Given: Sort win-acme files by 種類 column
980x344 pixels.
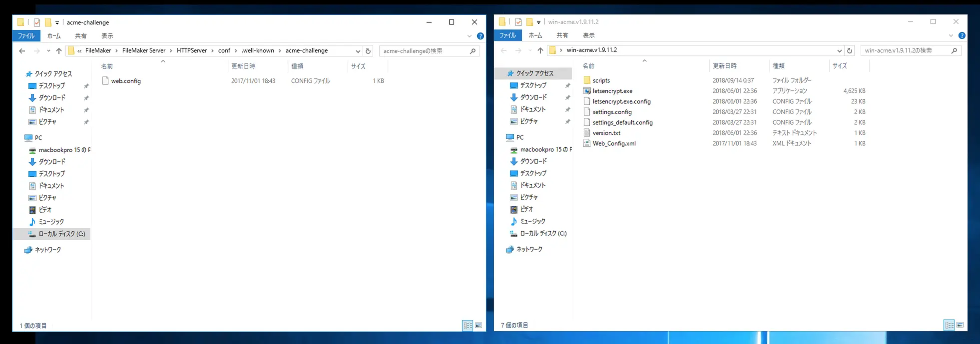Looking at the screenshot, I should click(799, 65).
